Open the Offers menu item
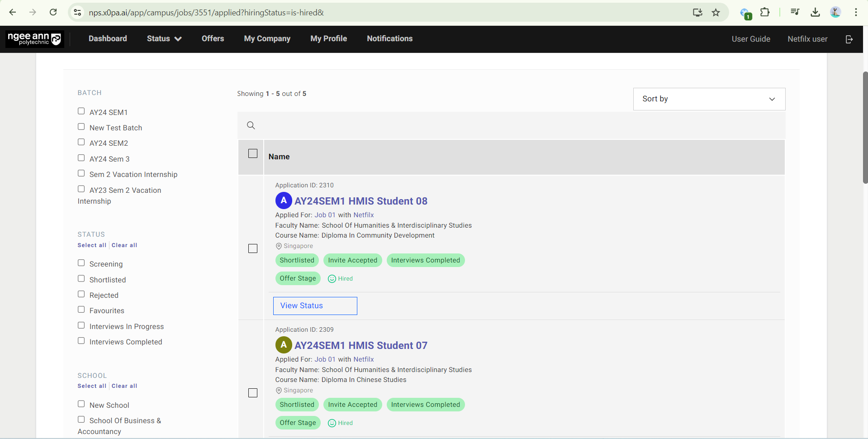 pos(213,39)
